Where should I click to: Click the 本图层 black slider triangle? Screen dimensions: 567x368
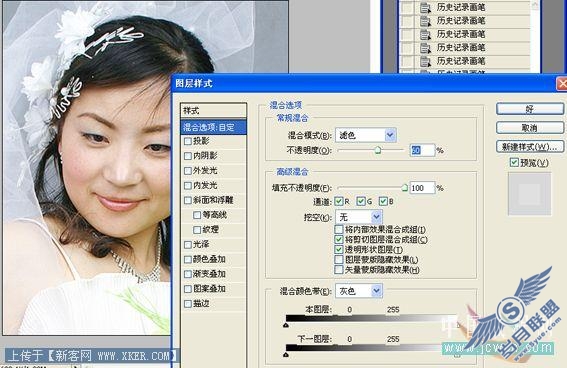pyautogui.click(x=286, y=325)
